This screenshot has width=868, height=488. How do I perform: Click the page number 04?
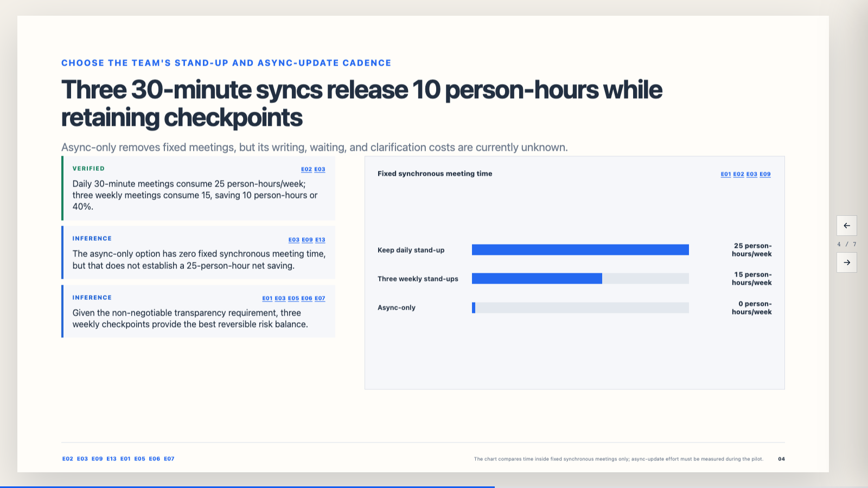coord(781,459)
